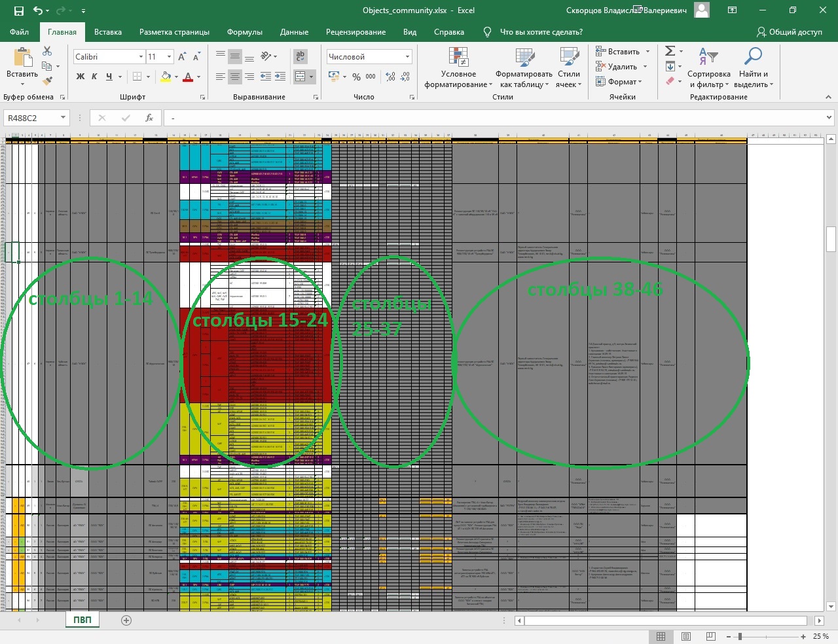This screenshot has height=644, width=838.
Task: Increase decimal places icon
Action: click(391, 77)
